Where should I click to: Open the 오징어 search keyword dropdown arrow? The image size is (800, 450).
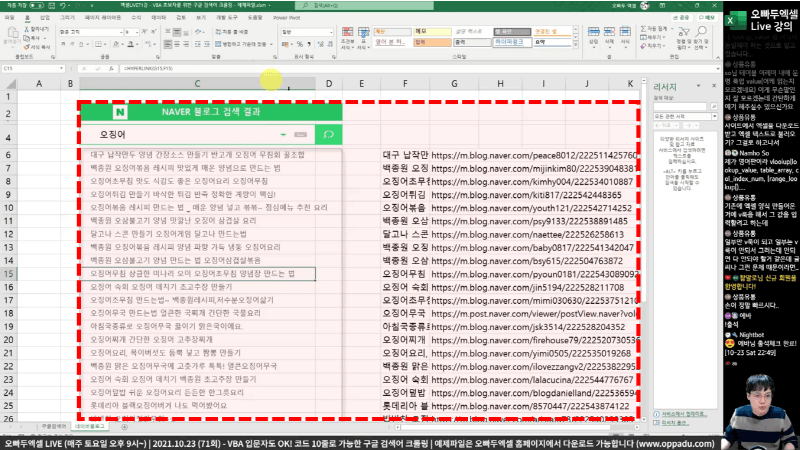(x=283, y=135)
